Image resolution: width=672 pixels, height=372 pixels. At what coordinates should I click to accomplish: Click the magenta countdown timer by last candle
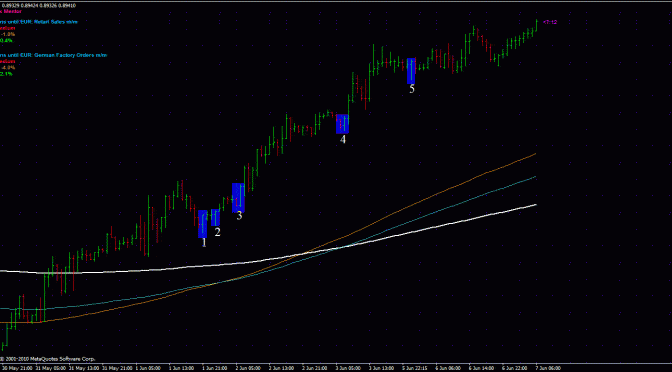click(550, 22)
